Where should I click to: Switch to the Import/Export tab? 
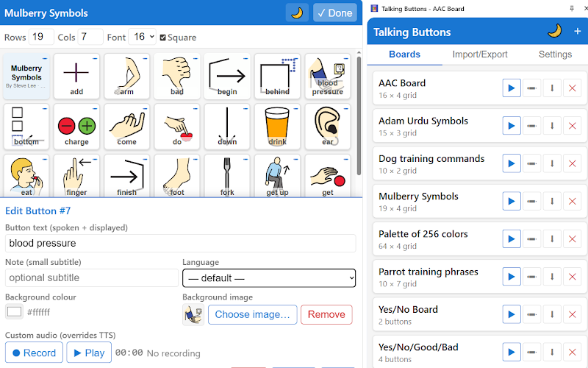coord(480,54)
